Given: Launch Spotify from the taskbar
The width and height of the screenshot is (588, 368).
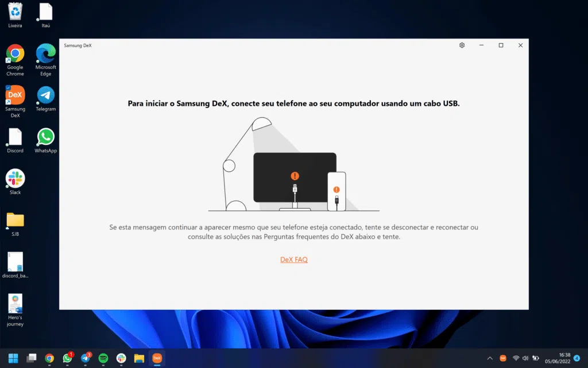Looking at the screenshot, I should [x=103, y=358].
